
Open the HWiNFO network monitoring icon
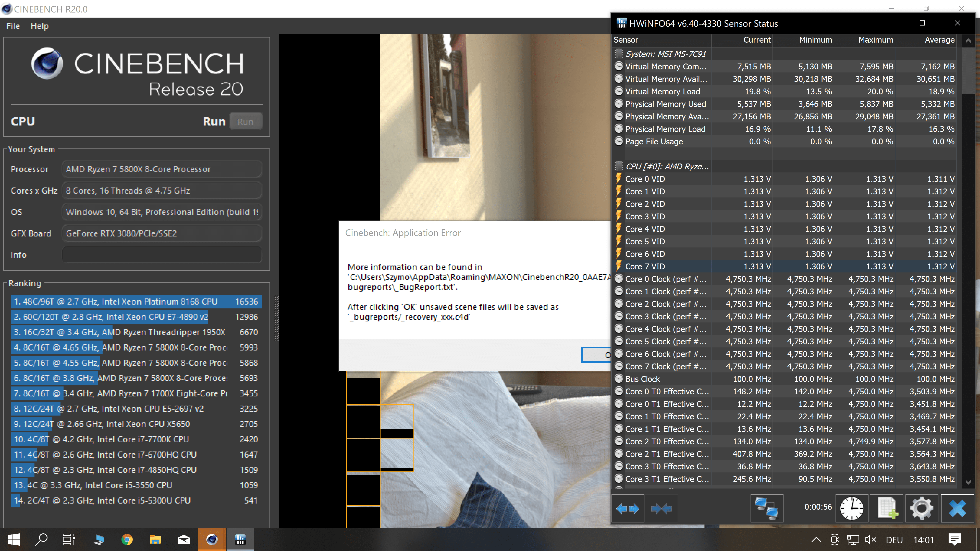coord(767,508)
